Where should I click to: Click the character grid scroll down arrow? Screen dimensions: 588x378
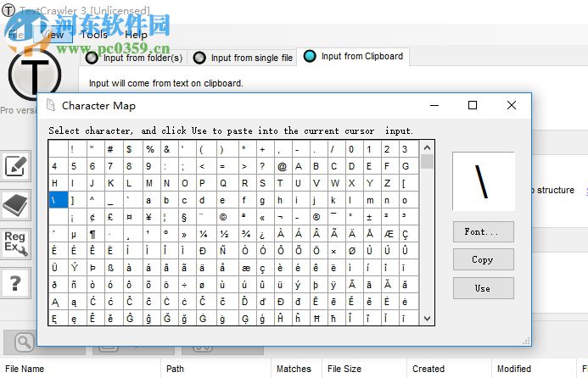[x=427, y=319]
